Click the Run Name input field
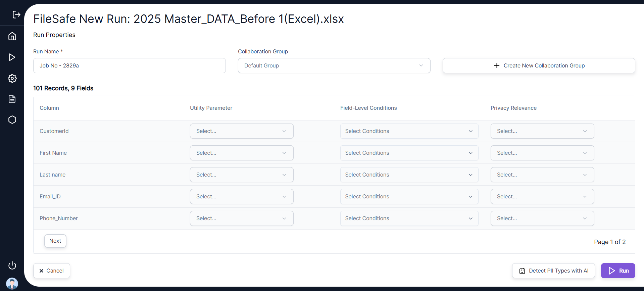644x291 pixels. coord(129,66)
